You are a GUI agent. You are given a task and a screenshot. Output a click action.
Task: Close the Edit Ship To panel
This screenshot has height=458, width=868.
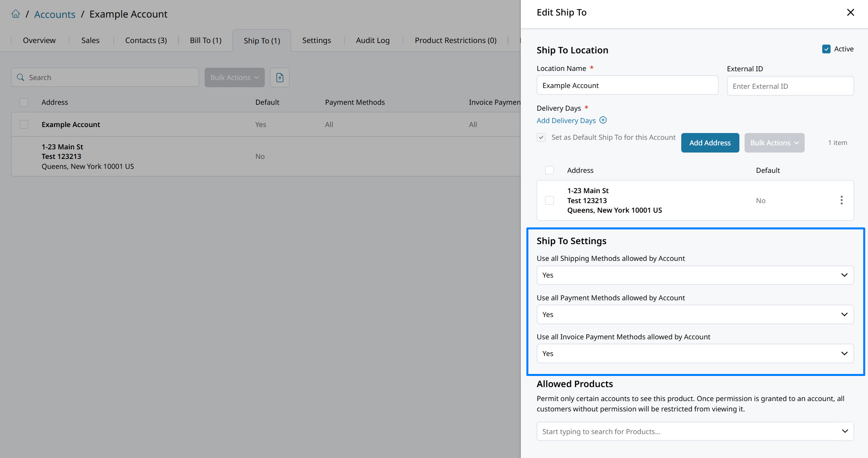tap(850, 12)
